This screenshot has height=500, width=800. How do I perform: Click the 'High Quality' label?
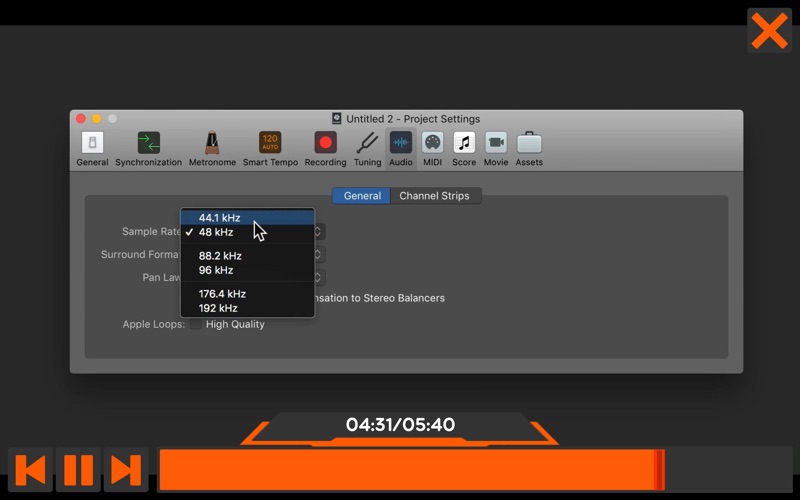(x=235, y=324)
